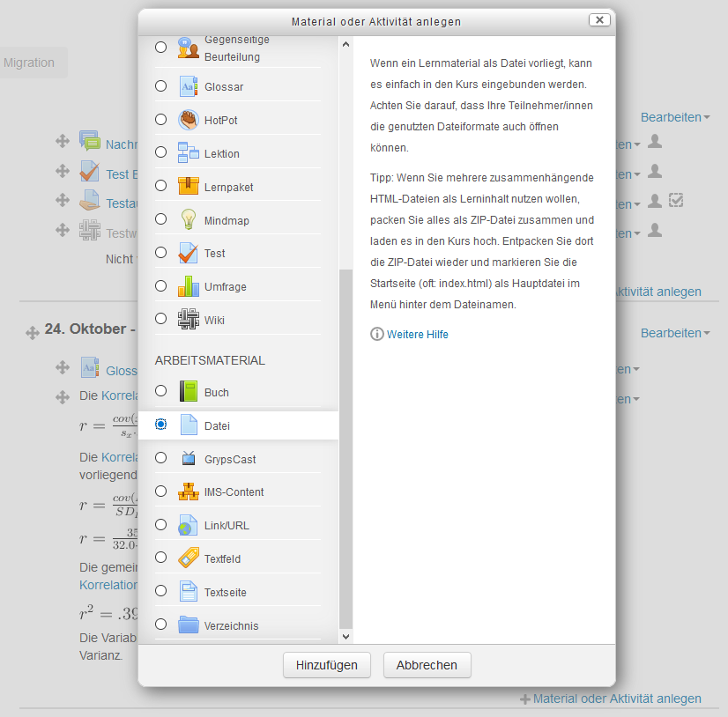Click the Hinzufügen button

click(327, 665)
